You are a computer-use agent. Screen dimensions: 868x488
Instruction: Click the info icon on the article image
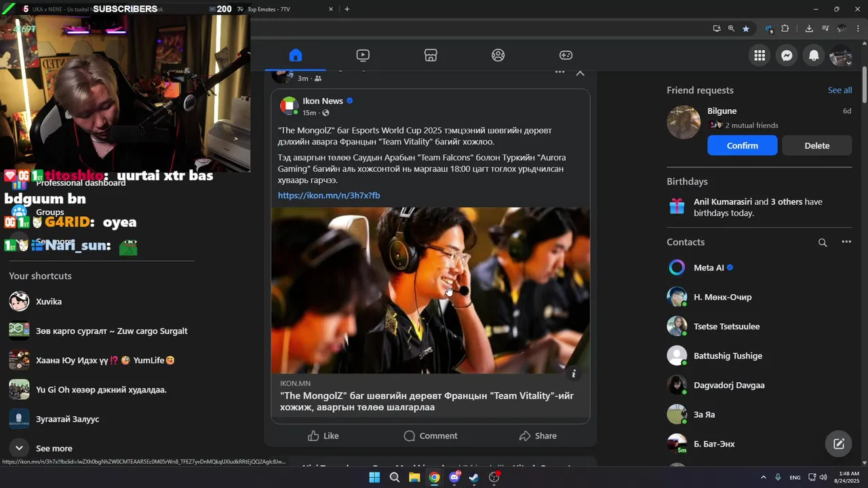click(574, 373)
